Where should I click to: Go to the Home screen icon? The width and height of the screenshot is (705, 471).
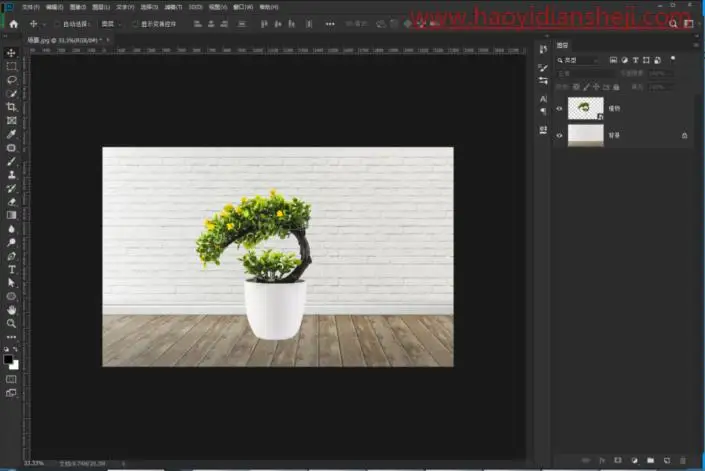(13, 24)
